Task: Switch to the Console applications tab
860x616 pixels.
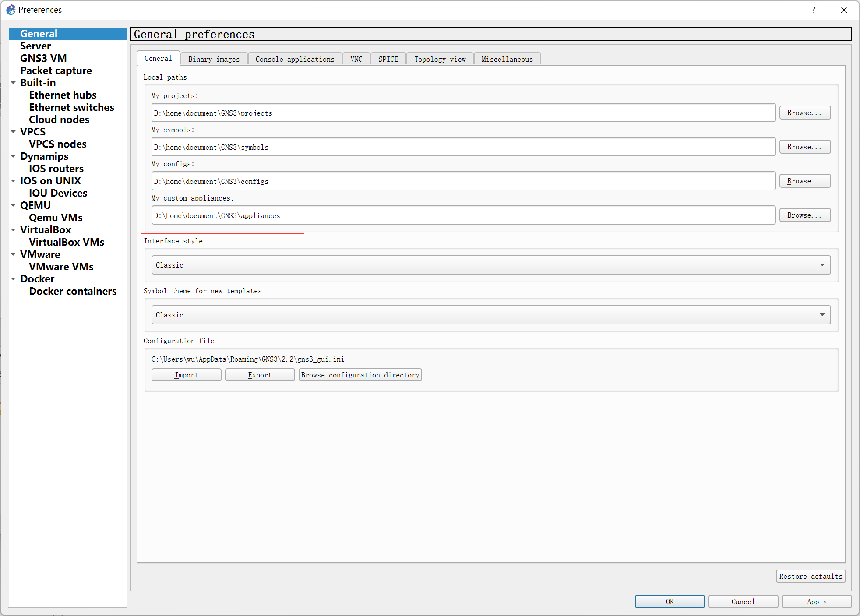Action: 295,59
